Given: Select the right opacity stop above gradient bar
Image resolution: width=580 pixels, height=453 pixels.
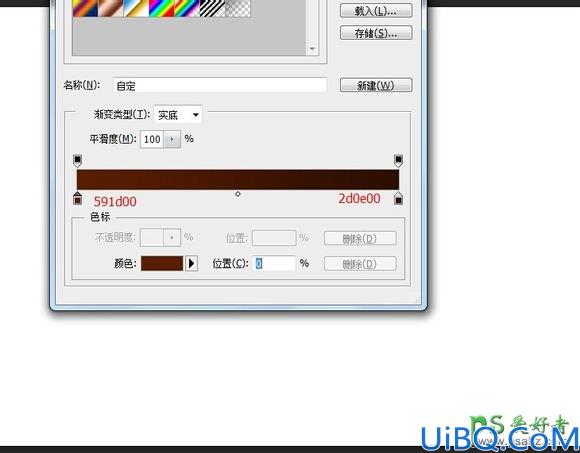Looking at the screenshot, I should pos(398,160).
